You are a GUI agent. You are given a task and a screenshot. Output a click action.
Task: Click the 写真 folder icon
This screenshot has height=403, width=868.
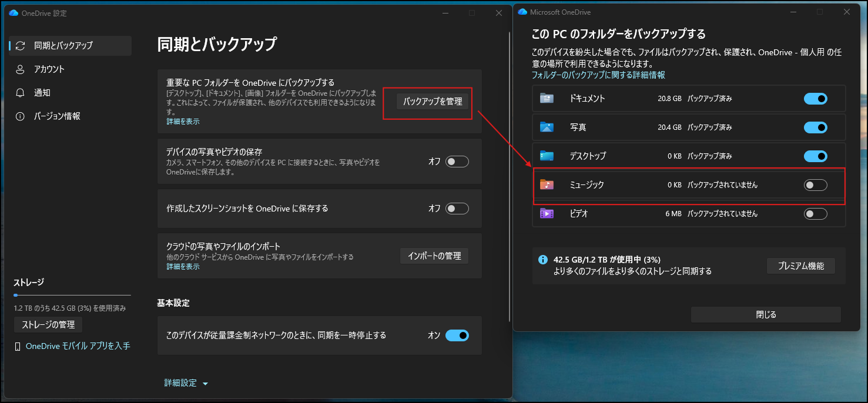tap(547, 127)
